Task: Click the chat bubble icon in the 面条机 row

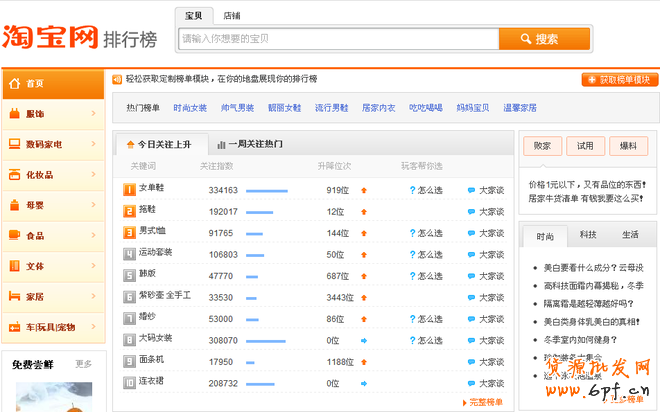Action: point(471,362)
